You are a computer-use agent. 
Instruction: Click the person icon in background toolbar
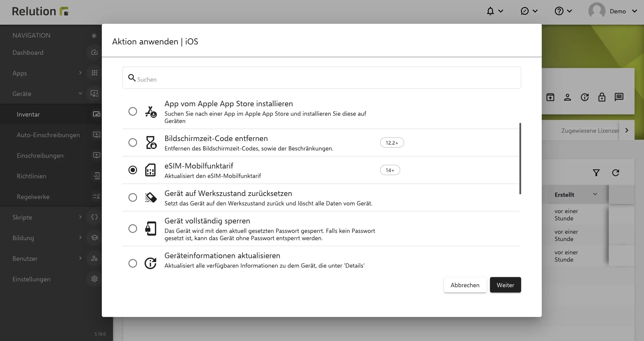568,97
